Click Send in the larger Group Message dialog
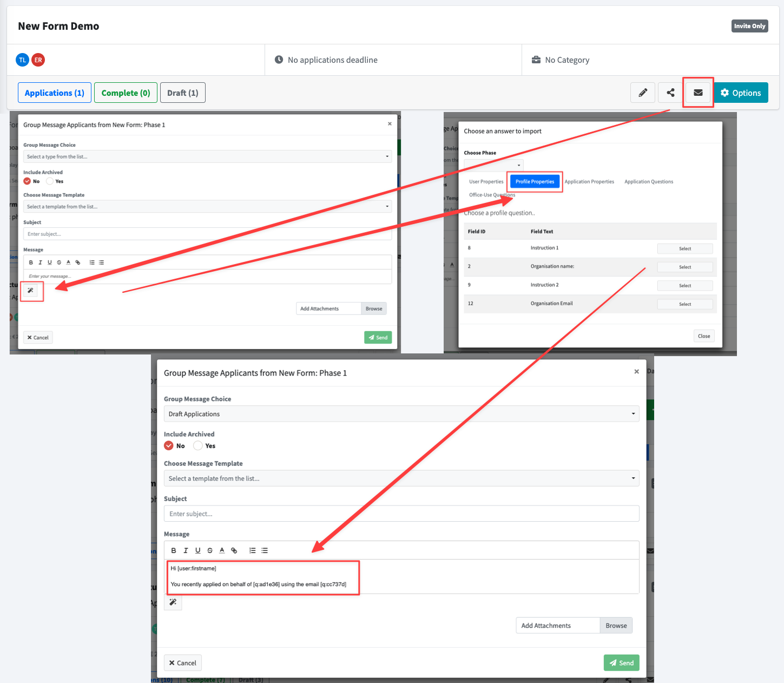The height and width of the screenshot is (683, 784). pos(622,662)
